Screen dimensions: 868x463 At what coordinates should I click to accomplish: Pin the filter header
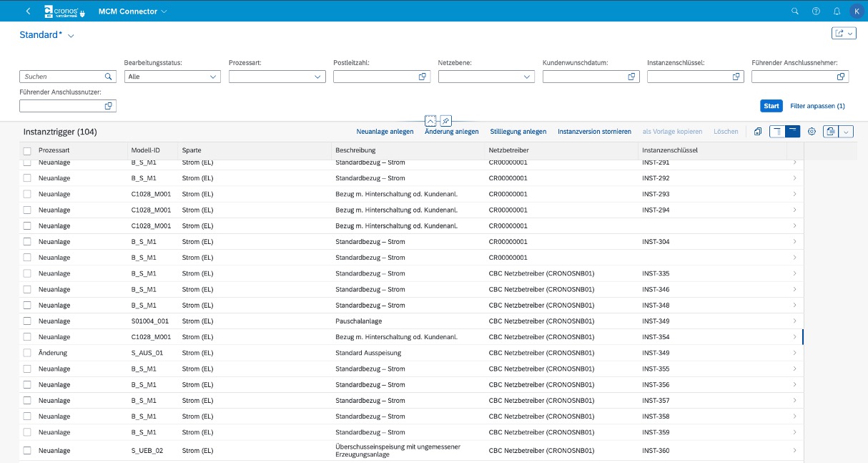pos(445,121)
